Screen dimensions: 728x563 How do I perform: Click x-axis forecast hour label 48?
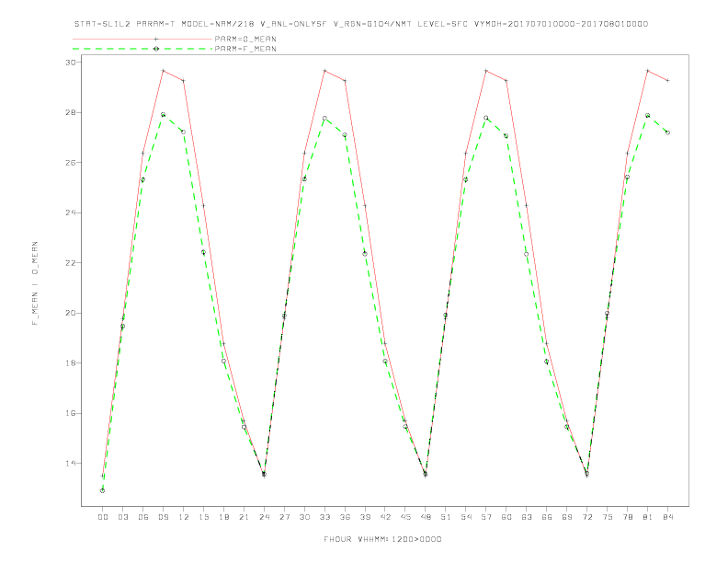click(x=426, y=517)
